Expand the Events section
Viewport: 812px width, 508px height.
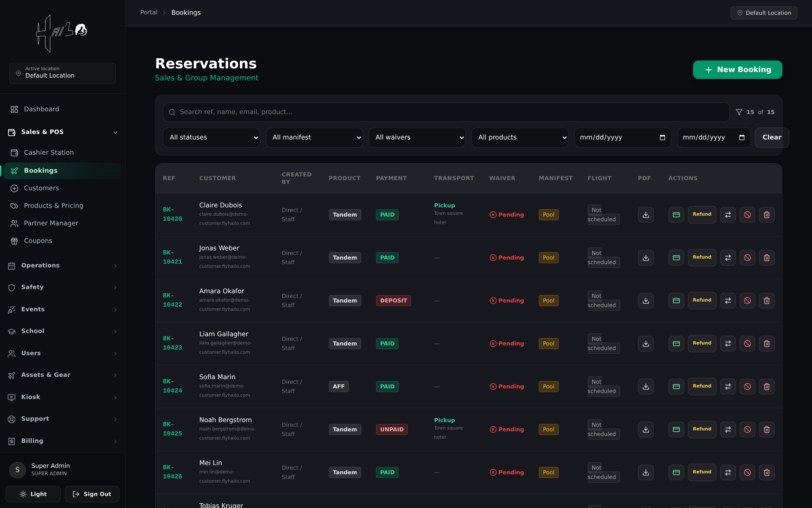(x=63, y=309)
